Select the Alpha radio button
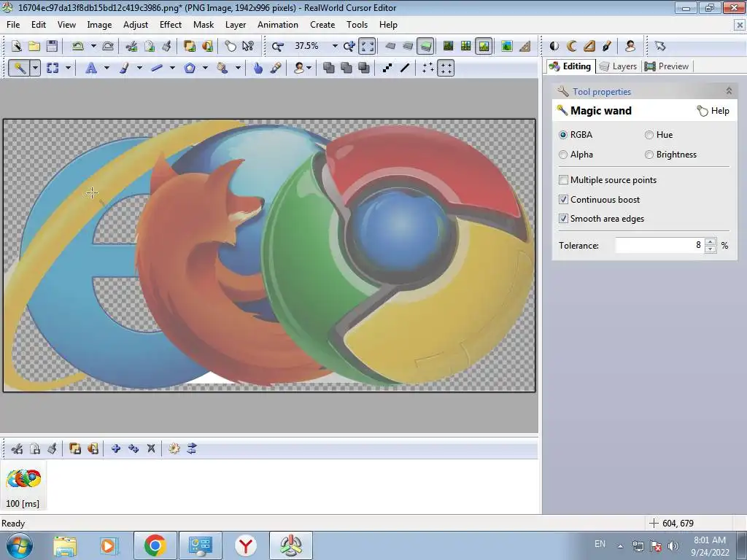The height and width of the screenshot is (560, 747). [563, 155]
